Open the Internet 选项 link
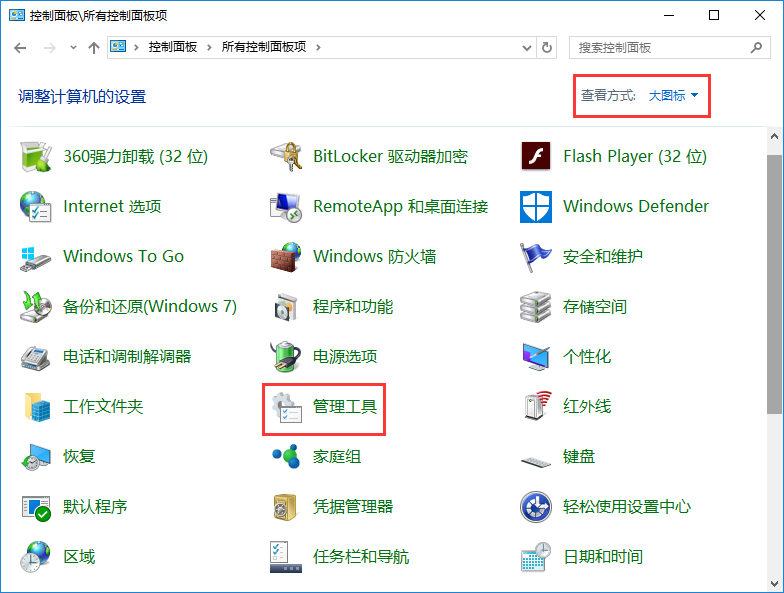Viewport: 784px width, 593px height. pyautogui.click(x=112, y=207)
